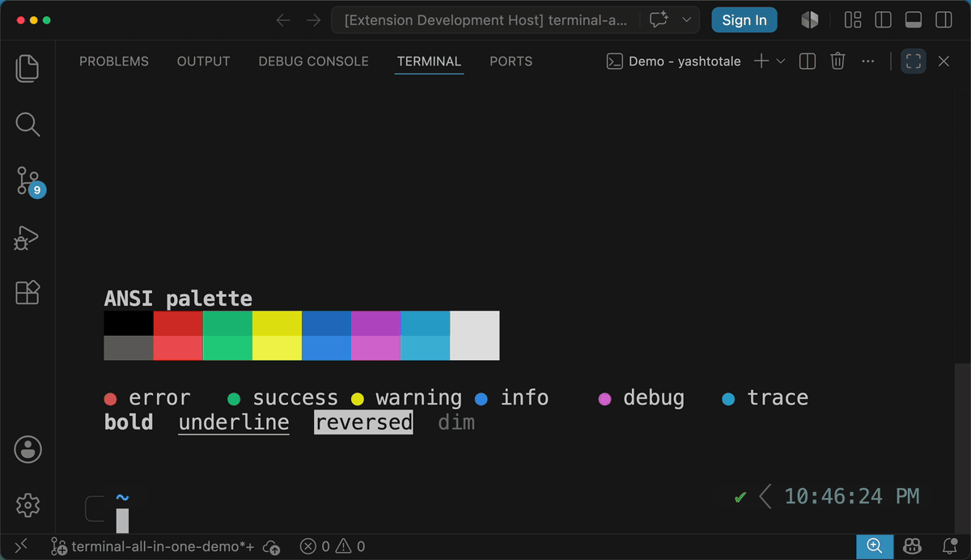The height and width of the screenshot is (560, 971).
Task: Go back with the left arrow
Action: (x=283, y=20)
